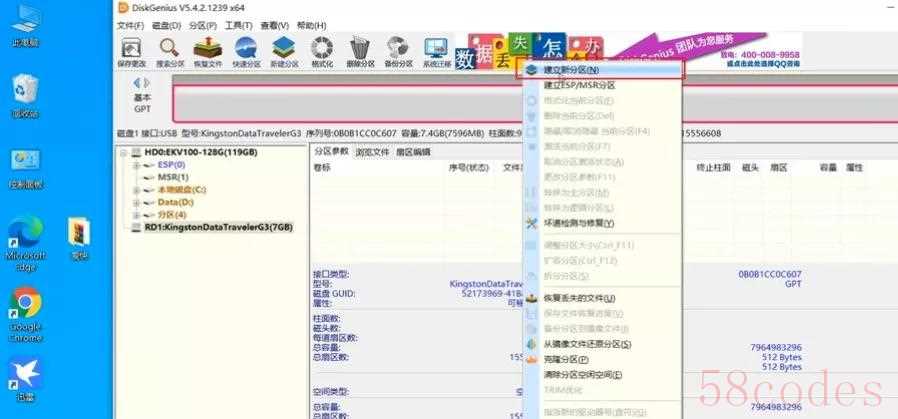The width and height of the screenshot is (898, 419).
Task: Open the 工具(T) tools menu
Action: pyautogui.click(x=238, y=25)
